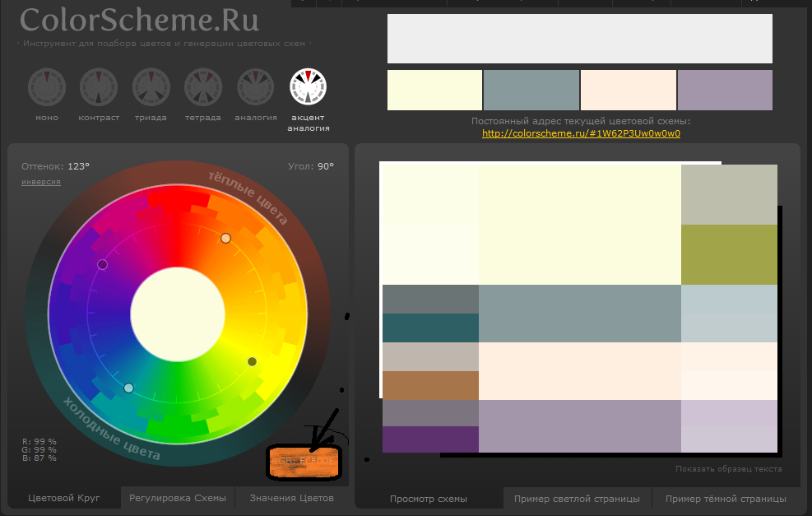Click the large gray-blue preview area
This screenshot has width=812, height=516.
pyautogui.click(x=580, y=314)
